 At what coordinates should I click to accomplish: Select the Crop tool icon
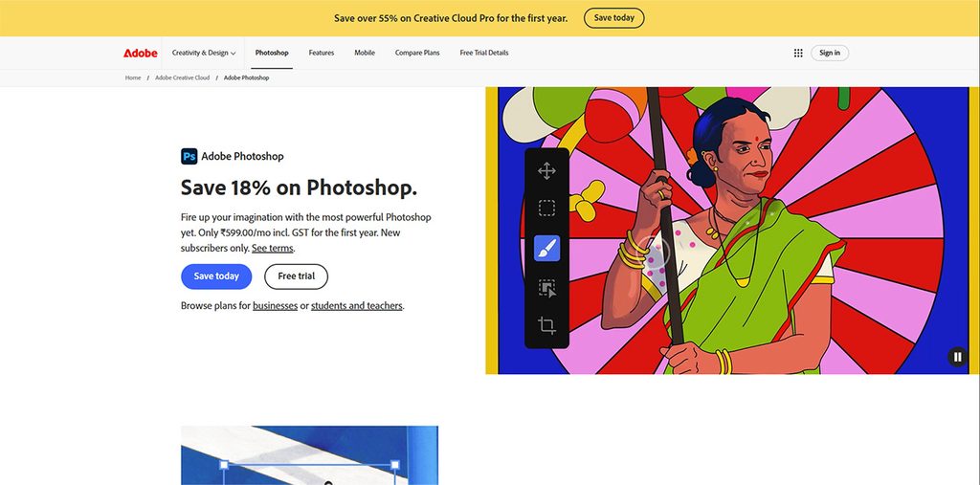pos(546,325)
